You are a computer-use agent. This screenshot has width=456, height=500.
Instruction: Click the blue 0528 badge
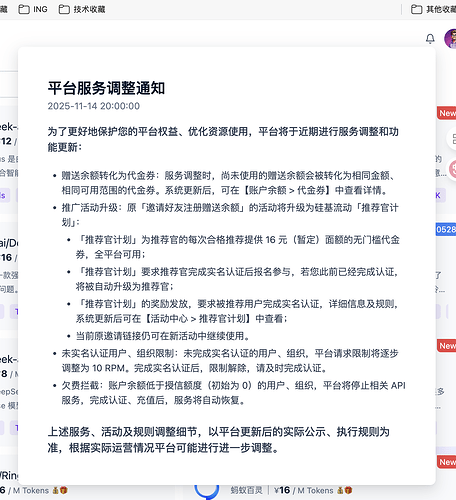[x=446, y=230]
